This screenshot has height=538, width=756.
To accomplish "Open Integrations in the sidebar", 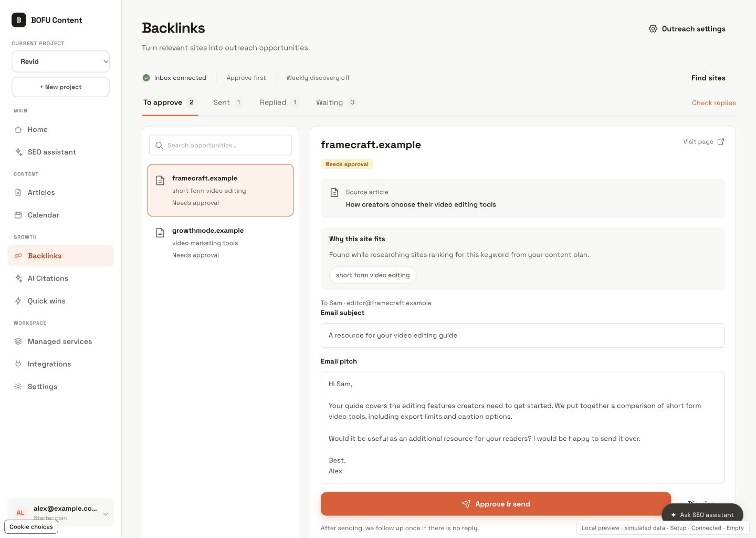I will point(60,364).
